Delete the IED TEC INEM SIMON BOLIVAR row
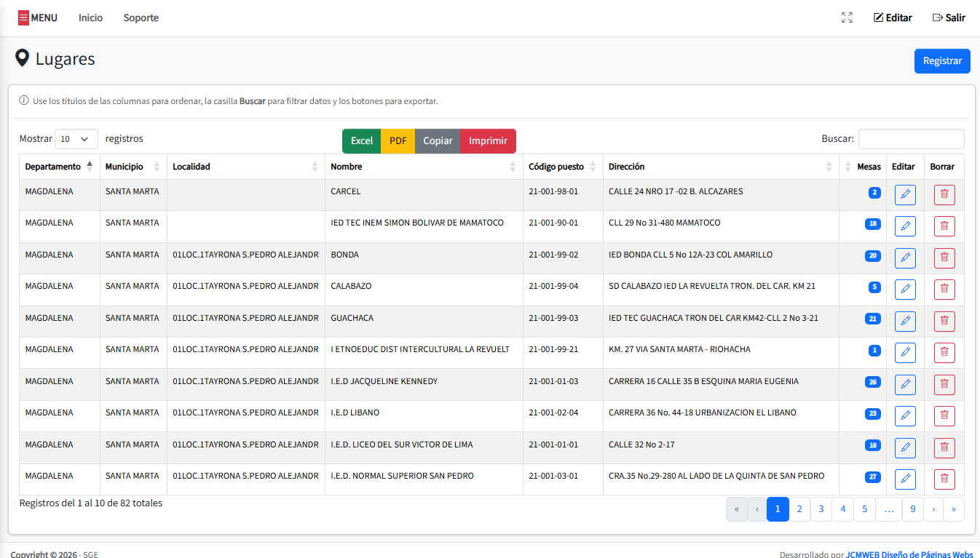 pos(944,226)
